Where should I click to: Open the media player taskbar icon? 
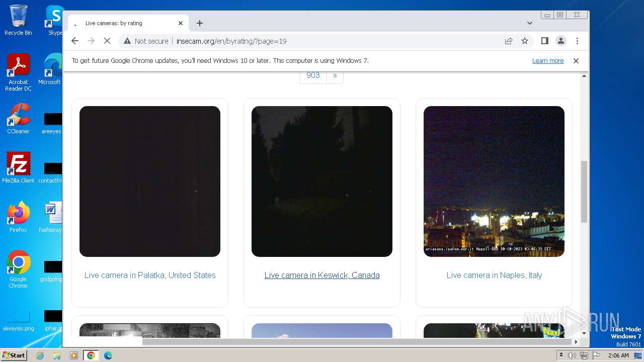pos(74,355)
